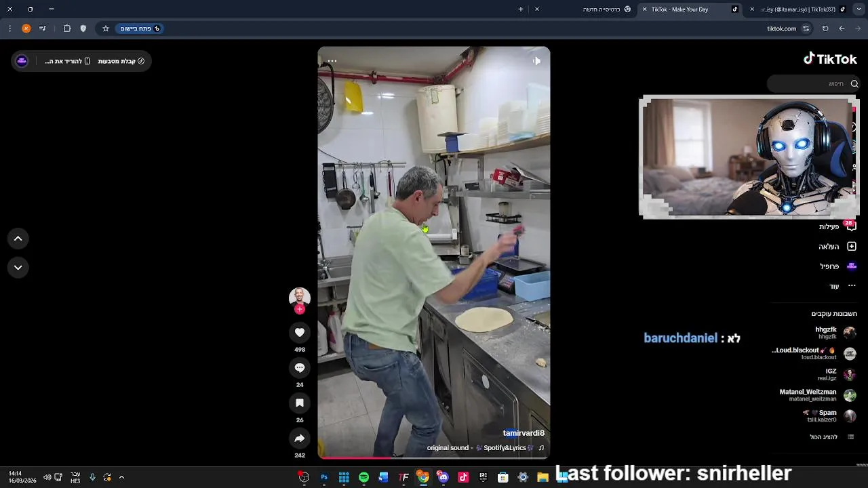Click the purple avatar in top pill
The width and height of the screenshot is (868, 488).
click(22, 61)
